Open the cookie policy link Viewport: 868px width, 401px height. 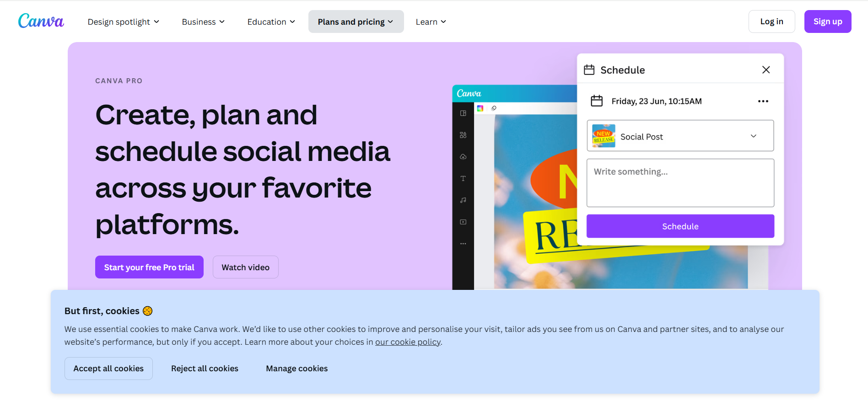[x=408, y=342]
